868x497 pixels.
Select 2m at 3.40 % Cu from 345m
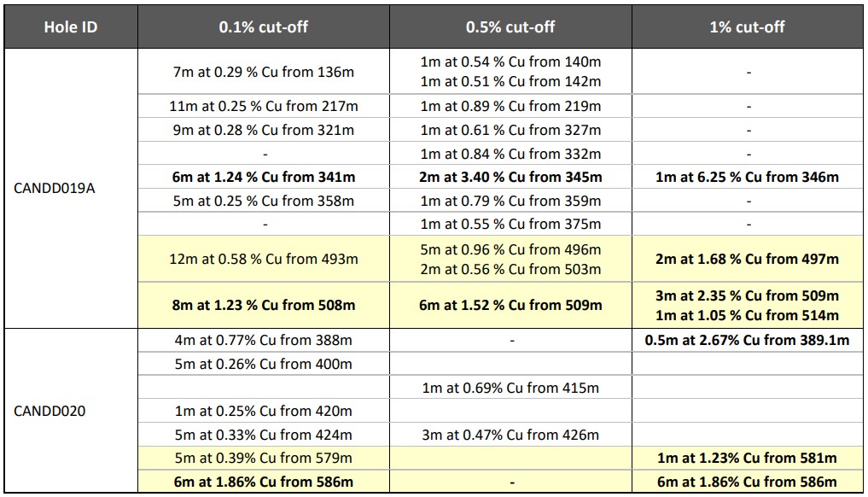[510, 178]
